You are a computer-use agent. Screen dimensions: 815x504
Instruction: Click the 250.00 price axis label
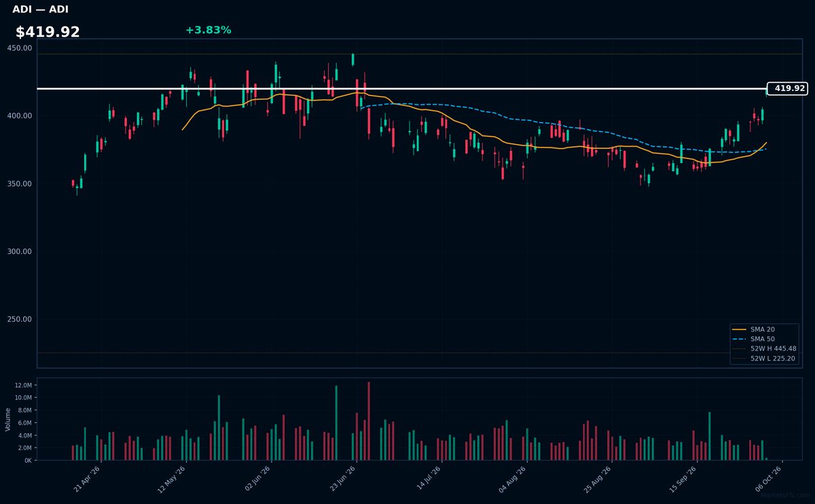[x=19, y=320]
